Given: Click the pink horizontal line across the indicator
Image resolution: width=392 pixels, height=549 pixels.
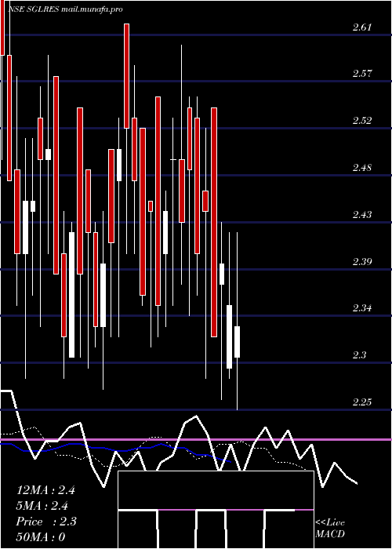Looking at the screenshot, I should tap(196, 439).
